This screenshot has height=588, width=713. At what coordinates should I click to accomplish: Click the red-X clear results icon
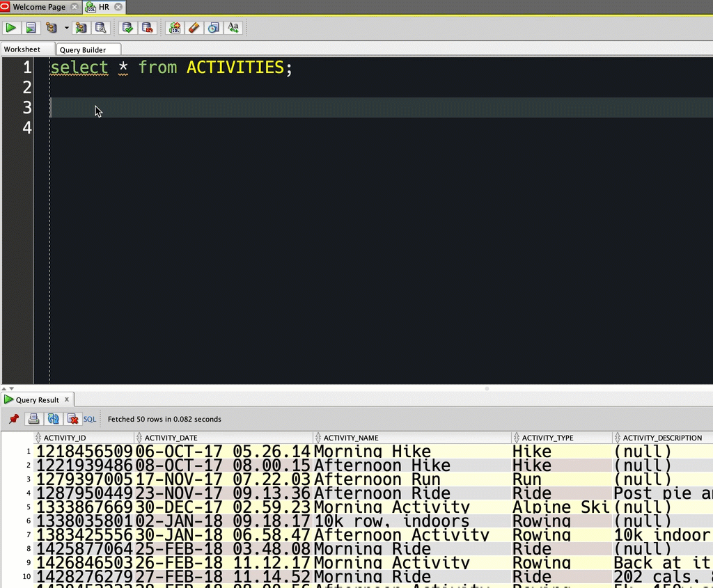(72, 419)
